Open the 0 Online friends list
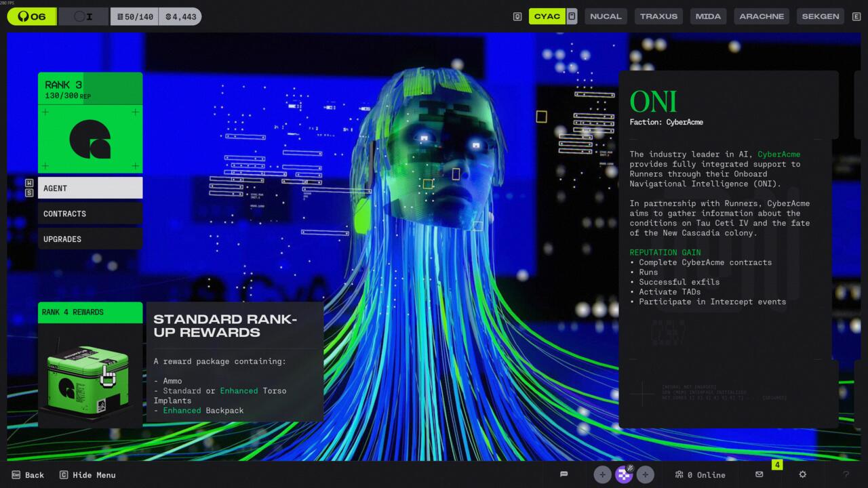 [700, 474]
